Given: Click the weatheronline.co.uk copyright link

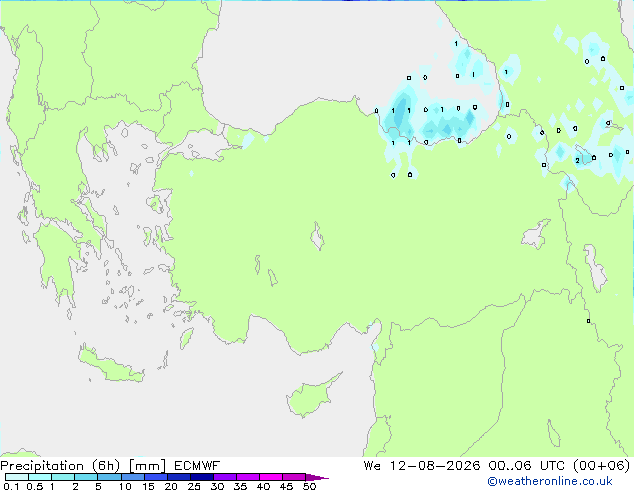Looking at the screenshot, I should click(550, 481).
